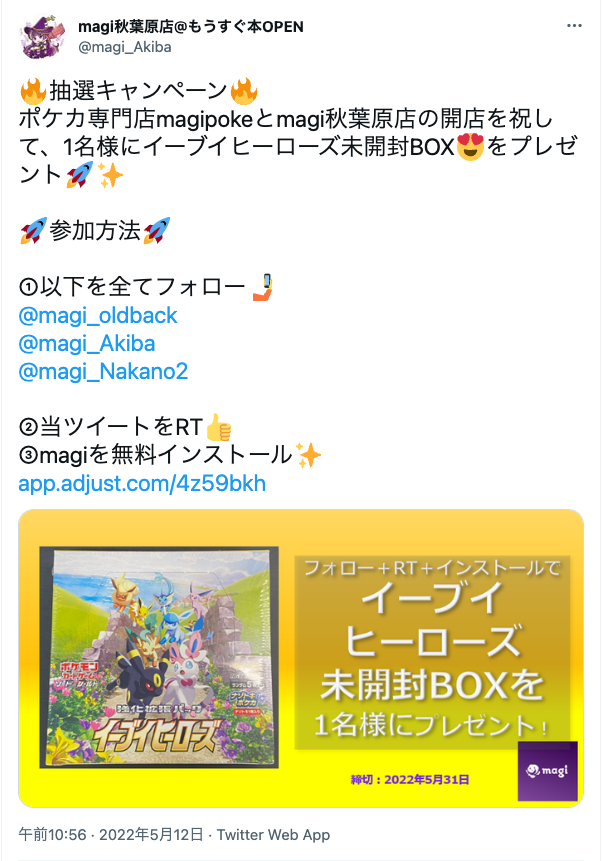Open the campaign image attachment
Image resolution: width=602 pixels, height=861 pixels.
point(301,658)
